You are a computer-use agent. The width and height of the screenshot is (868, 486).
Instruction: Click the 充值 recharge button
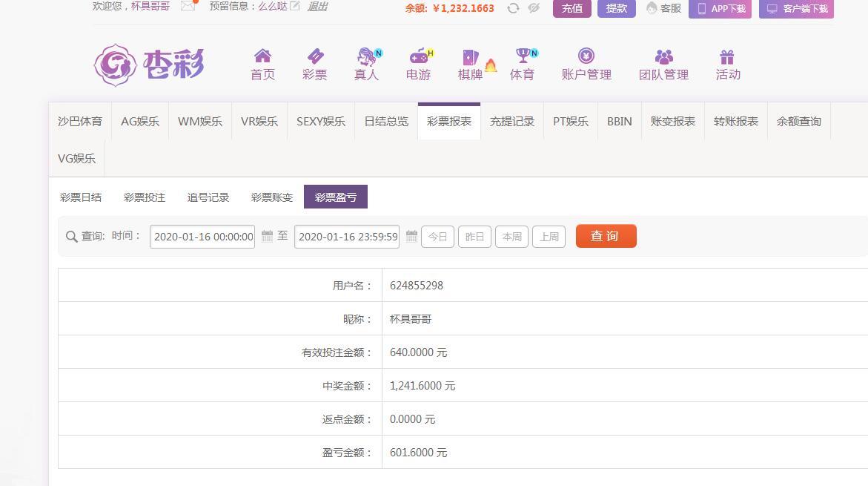click(x=572, y=8)
